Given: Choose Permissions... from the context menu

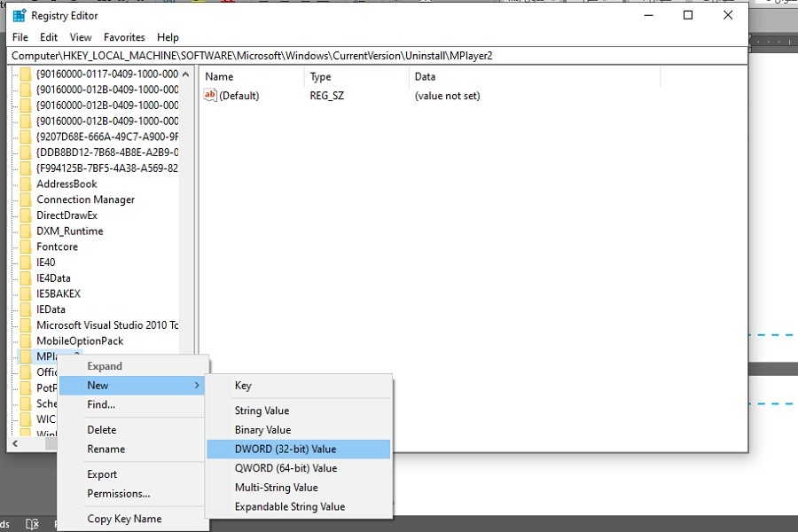Looking at the screenshot, I should (118, 494).
